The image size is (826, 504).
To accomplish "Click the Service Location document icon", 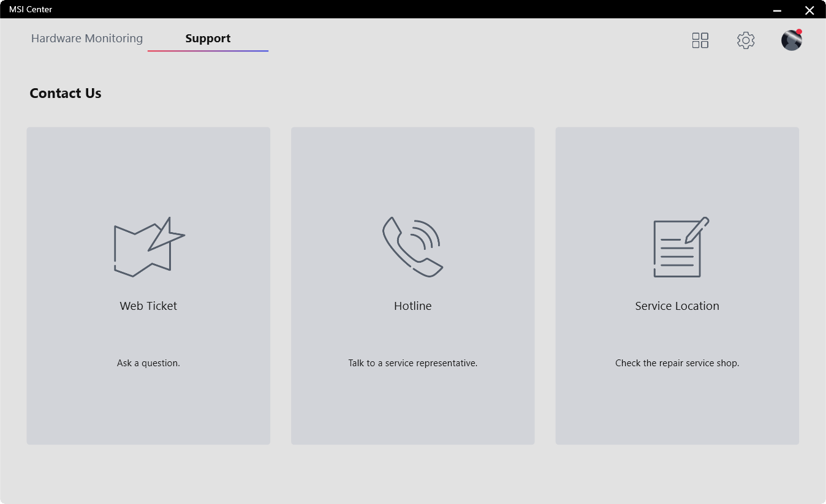I will (x=681, y=247).
